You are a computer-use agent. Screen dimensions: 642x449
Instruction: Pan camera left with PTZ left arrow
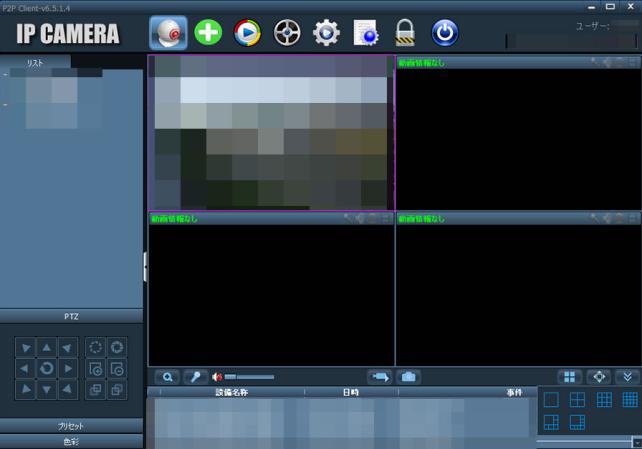(x=25, y=368)
